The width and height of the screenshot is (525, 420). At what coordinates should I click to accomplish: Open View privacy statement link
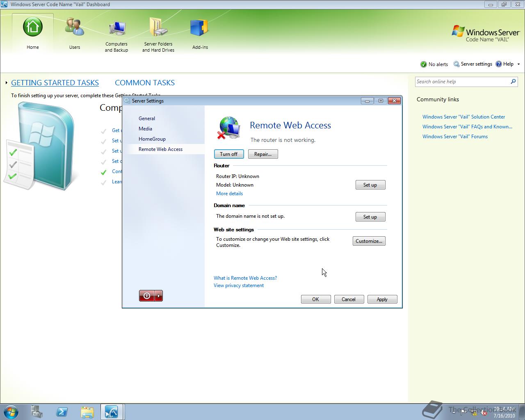pyautogui.click(x=239, y=285)
